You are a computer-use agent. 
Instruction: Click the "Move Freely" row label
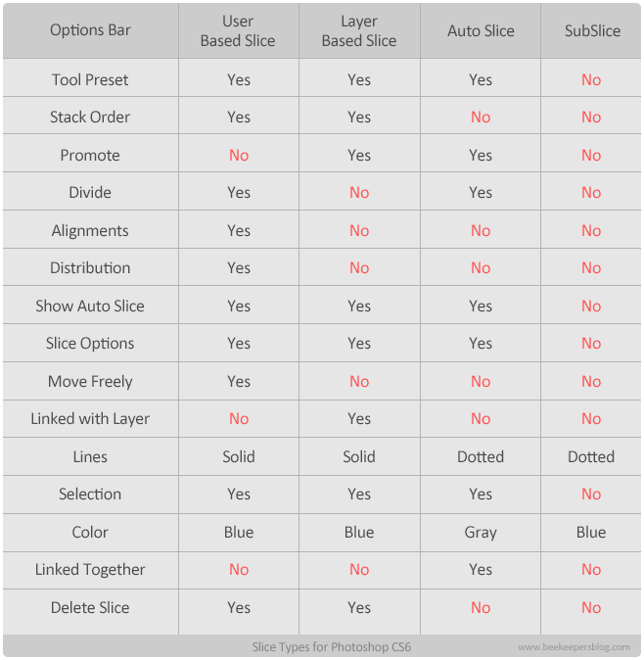pos(90,382)
